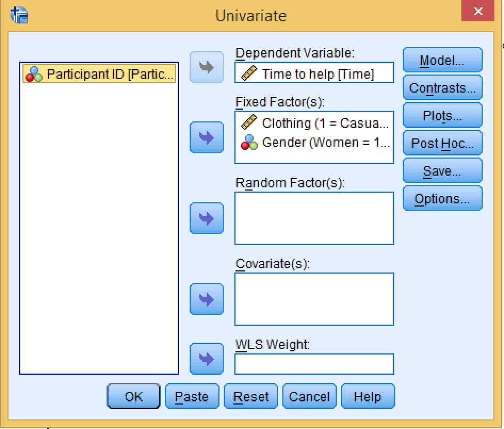Screen dimensions: 504x429
Task: Select Time to help [Time] variable
Action: point(314,73)
